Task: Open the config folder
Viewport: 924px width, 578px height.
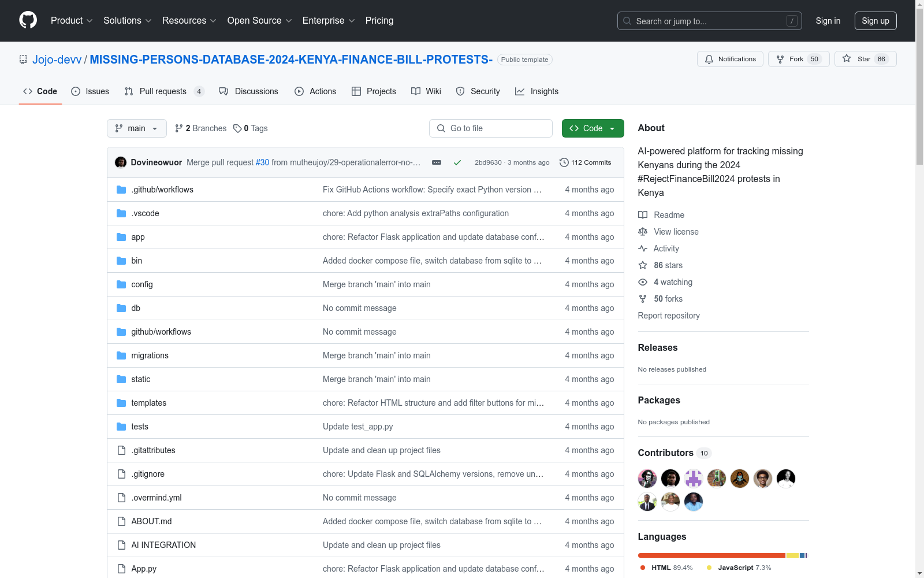Action: (142, 284)
